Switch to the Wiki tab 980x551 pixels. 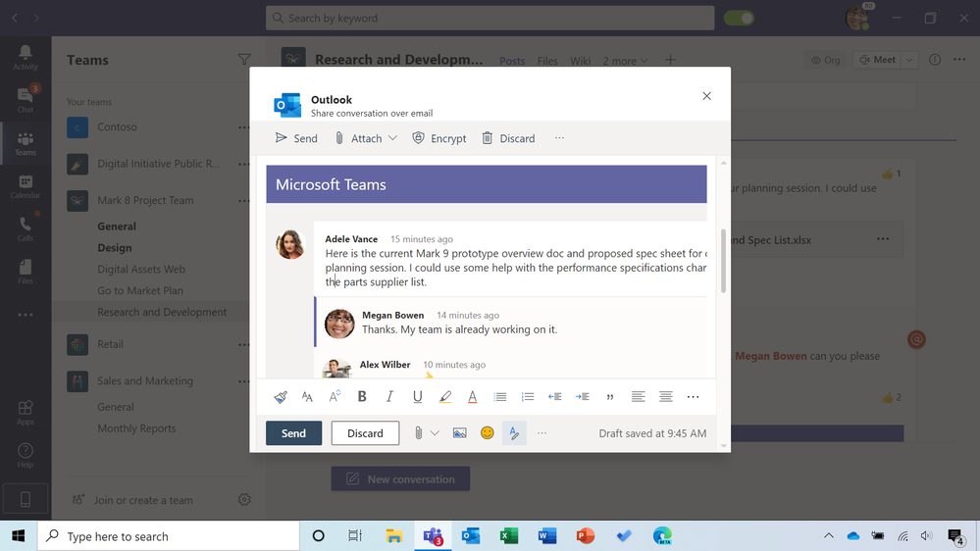coord(580,61)
